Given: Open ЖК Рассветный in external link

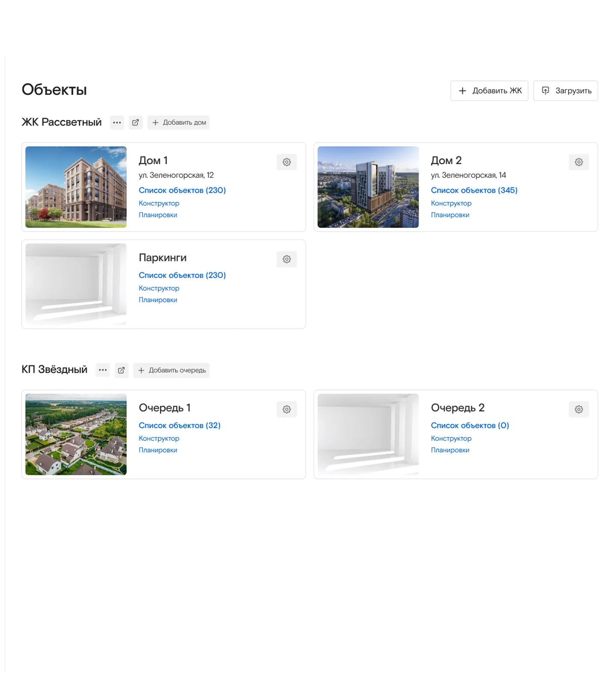Looking at the screenshot, I should 136,122.
